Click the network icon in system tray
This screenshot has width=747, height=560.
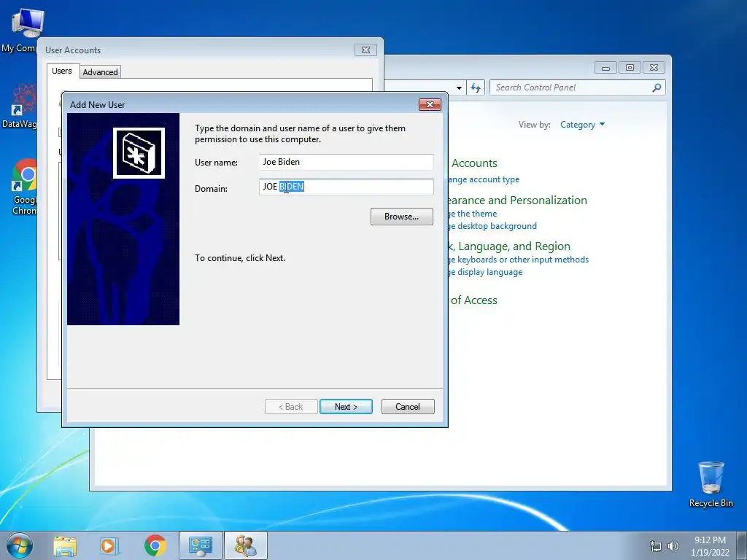656,546
